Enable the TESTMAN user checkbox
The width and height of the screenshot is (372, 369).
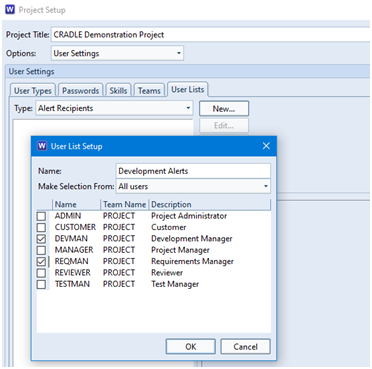point(41,284)
